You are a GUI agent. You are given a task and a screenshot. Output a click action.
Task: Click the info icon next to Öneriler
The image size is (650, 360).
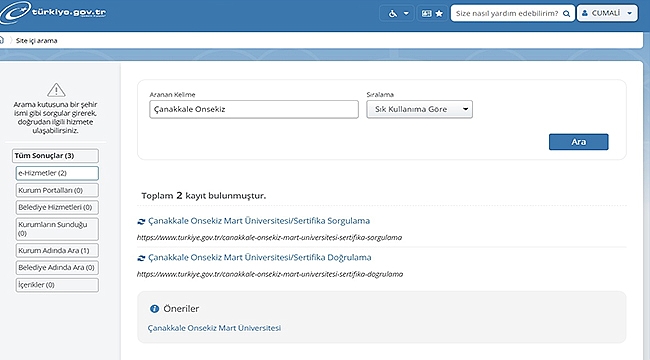point(154,309)
